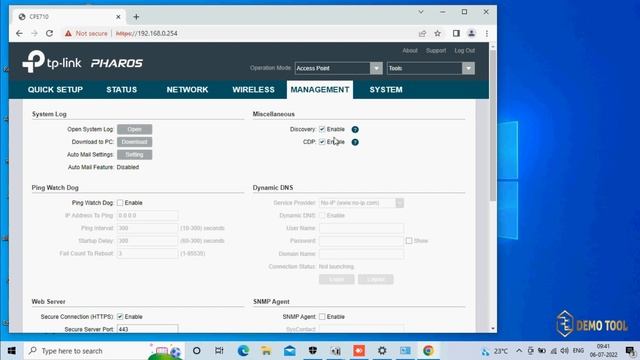The height and width of the screenshot is (360, 640).
Task: Click the Download to PC button
Action: point(134,142)
